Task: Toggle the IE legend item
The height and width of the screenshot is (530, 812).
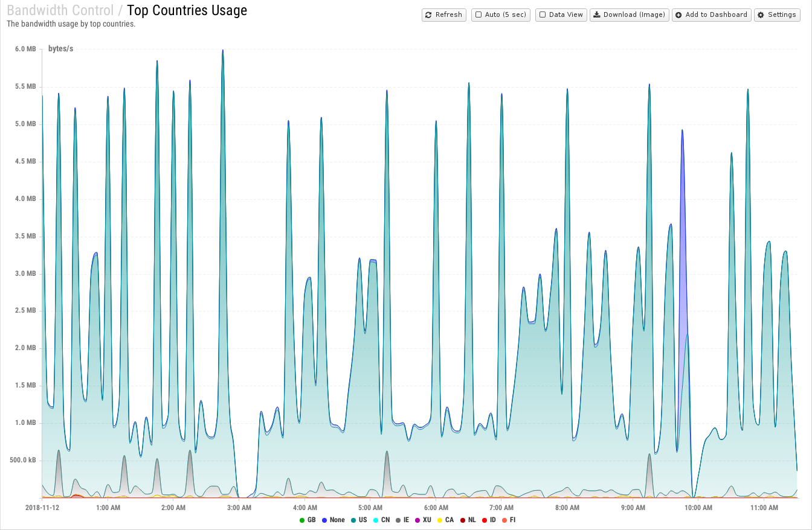Action: pyautogui.click(x=402, y=520)
